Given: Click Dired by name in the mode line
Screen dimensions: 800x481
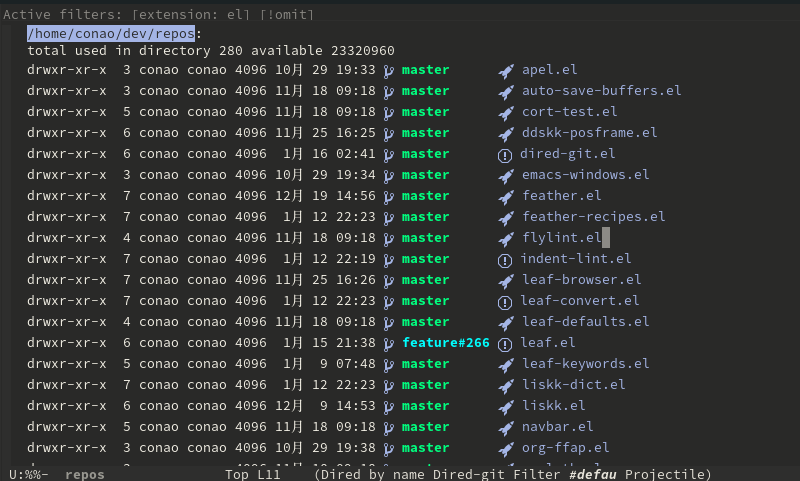Looking at the screenshot, I should 373,474.
